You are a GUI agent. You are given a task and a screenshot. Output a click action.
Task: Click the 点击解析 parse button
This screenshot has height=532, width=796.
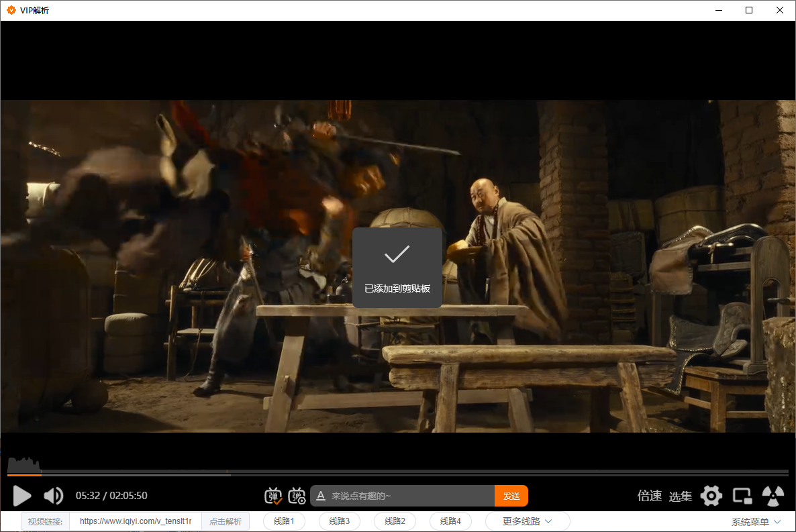coord(226,521)
